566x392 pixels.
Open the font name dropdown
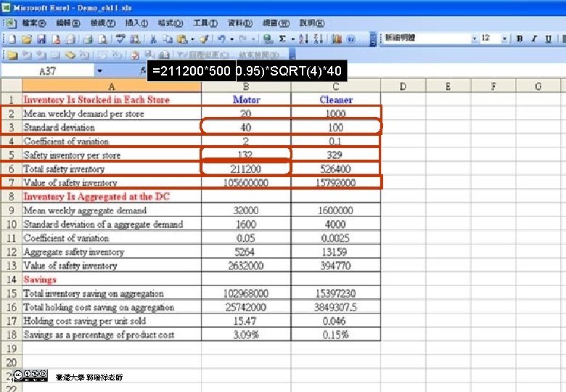(x=475, y=38)
